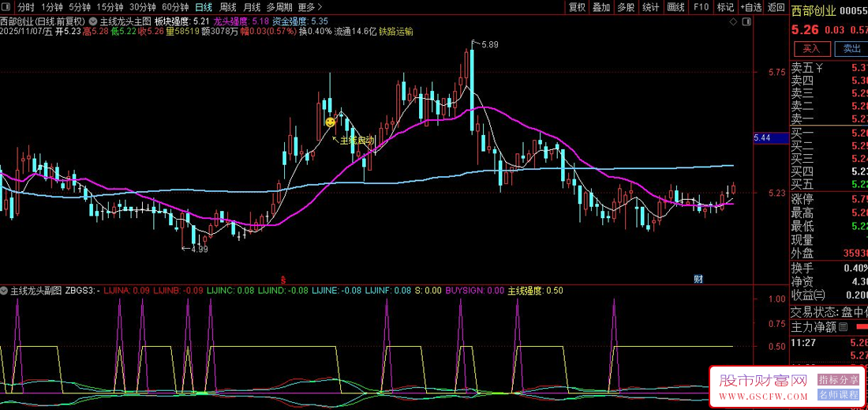
Task: Add stock via +自选 button
Action: (x=750, y=7)
